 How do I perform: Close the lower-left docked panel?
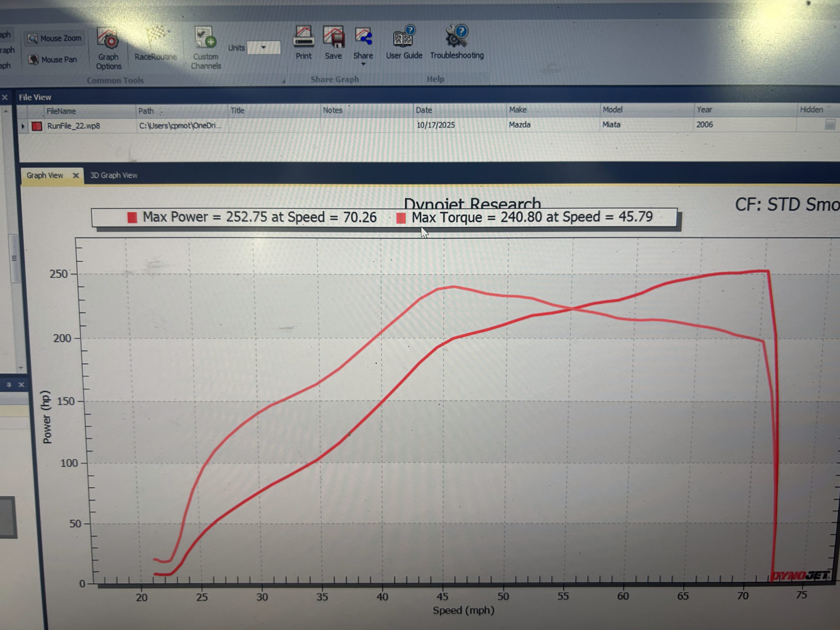point(22,385)
